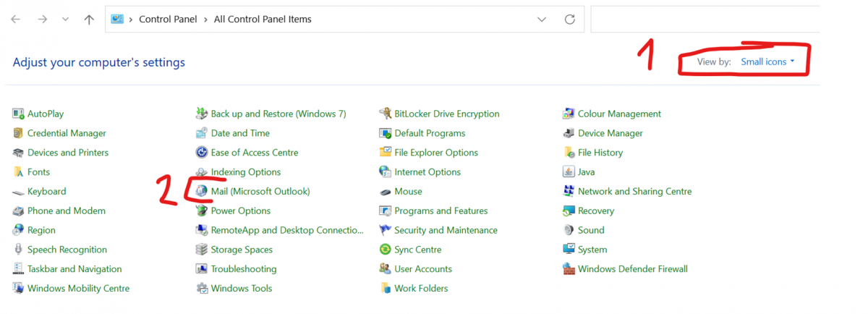Viewport: 868px width, 314px height.
Task: Click the Windows Defender Firewall icon
Action: 569,269
